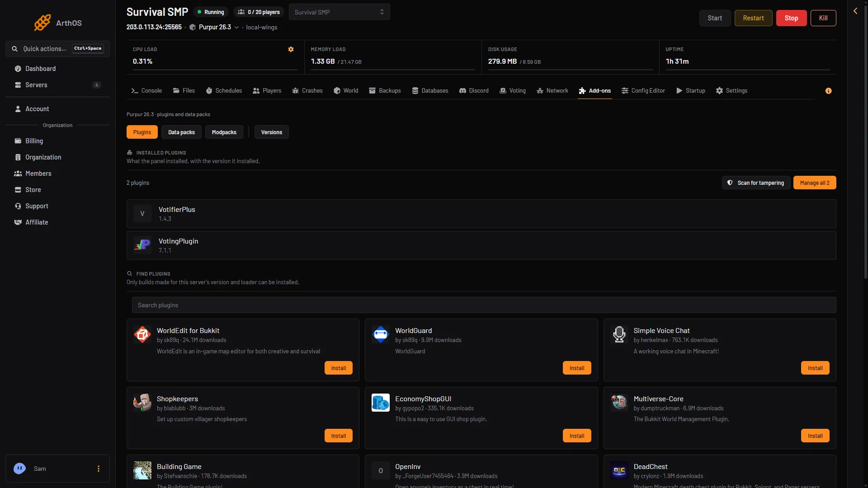
Task: Click the DeadChest plugin icon
Action: [619, 470]
